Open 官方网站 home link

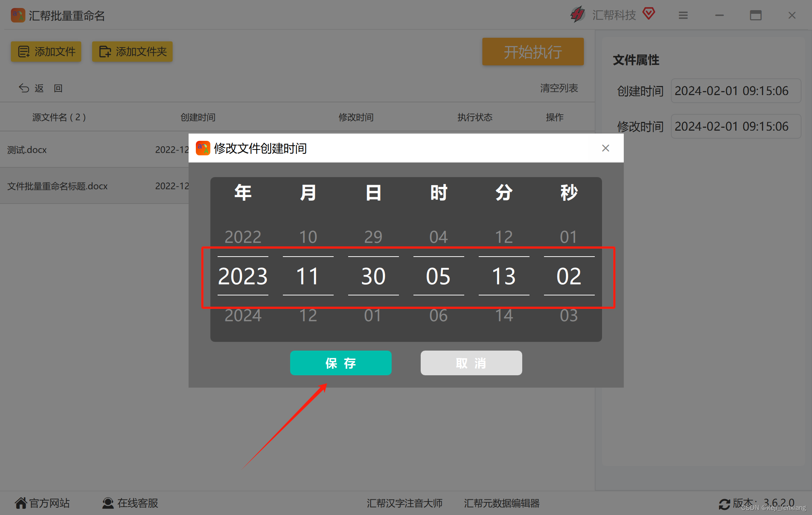(x=42, y=503)
